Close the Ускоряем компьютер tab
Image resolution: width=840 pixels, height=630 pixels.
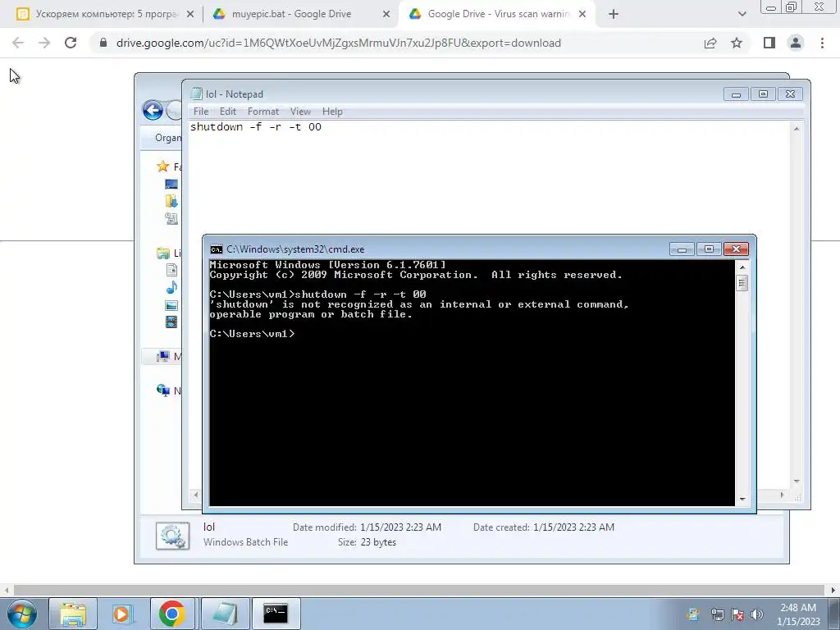point(190,15)
